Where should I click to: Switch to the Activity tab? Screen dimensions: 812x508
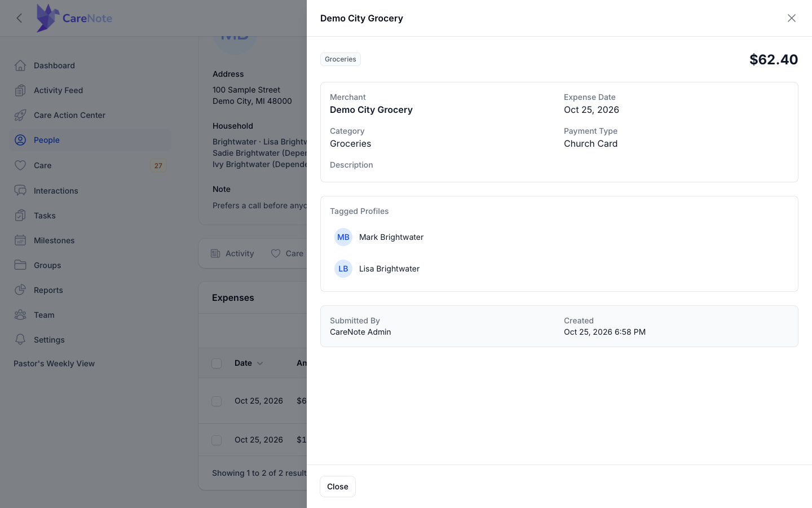click(x=232, y=253)
